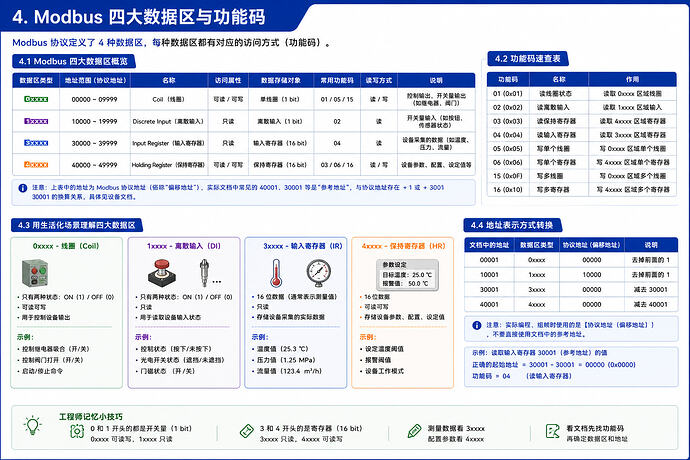Click the Coil (线圈) name cell

point(169,99)
